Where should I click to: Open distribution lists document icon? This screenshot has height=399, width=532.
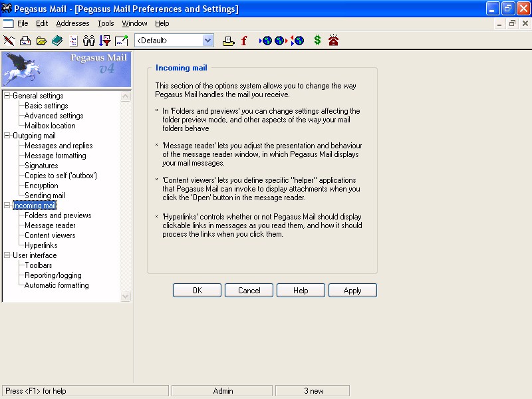click(x=73, y=41)
